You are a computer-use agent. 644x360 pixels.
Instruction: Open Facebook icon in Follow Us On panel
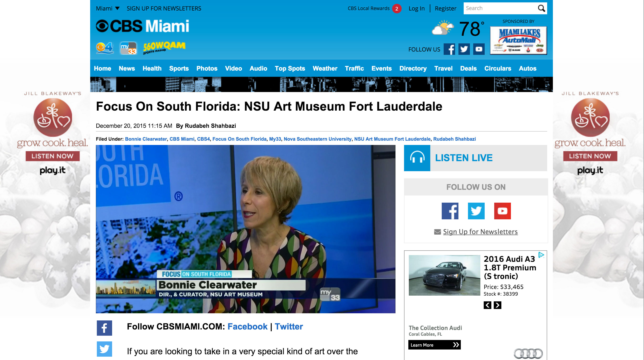click(x=450, y=211)
